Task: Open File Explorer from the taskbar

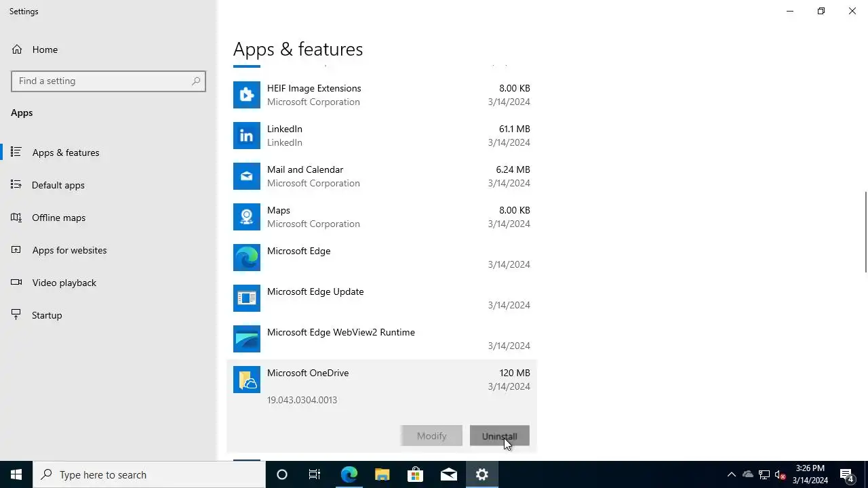Action: 382,474
